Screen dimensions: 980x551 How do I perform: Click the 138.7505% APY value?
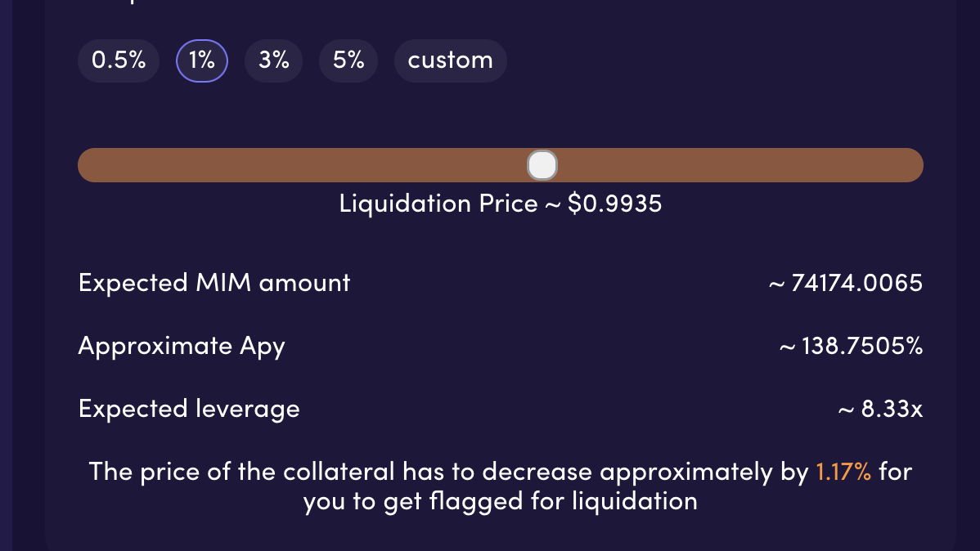[x=862, y=346]
